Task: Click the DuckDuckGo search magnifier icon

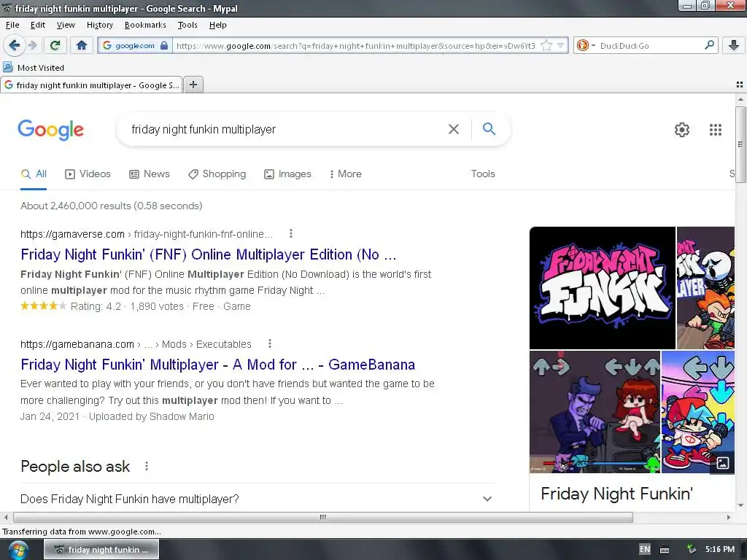Action: 709,45
